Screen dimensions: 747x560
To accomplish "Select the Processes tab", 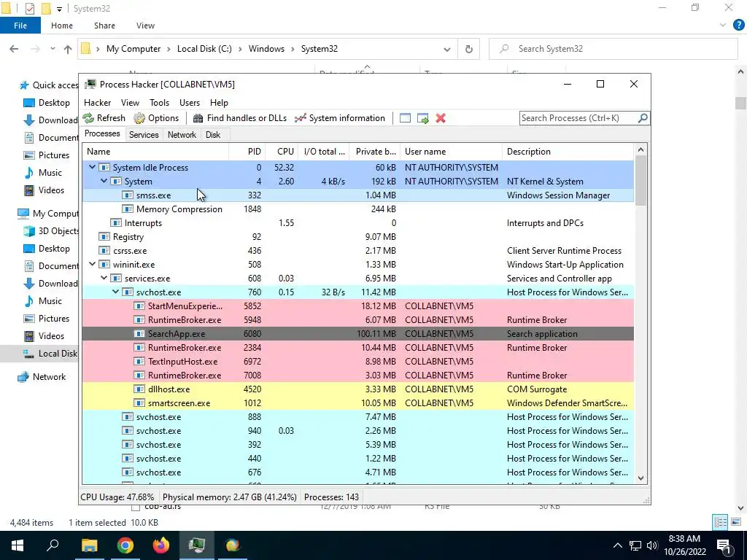I will pos(102,134).
